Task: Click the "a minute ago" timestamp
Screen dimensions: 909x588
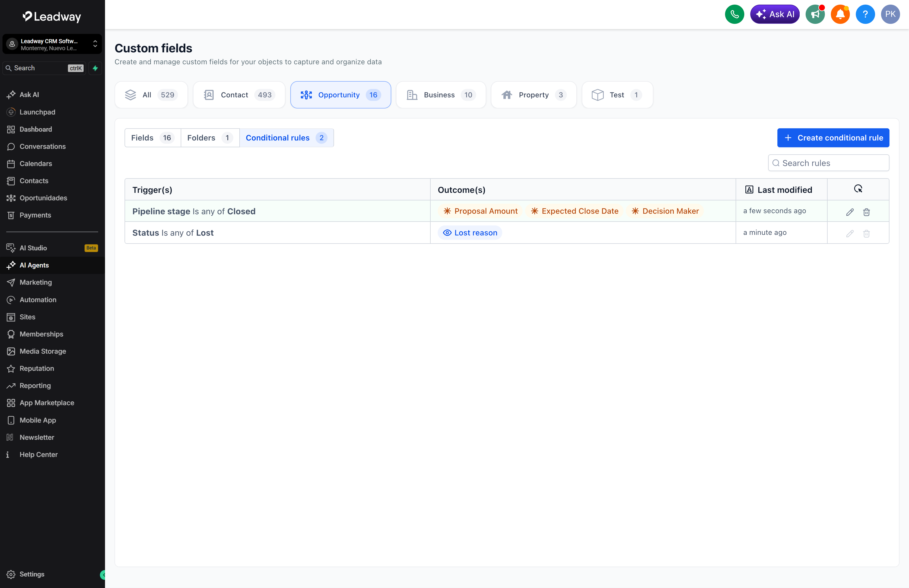Action: click(x=765, y=232)
